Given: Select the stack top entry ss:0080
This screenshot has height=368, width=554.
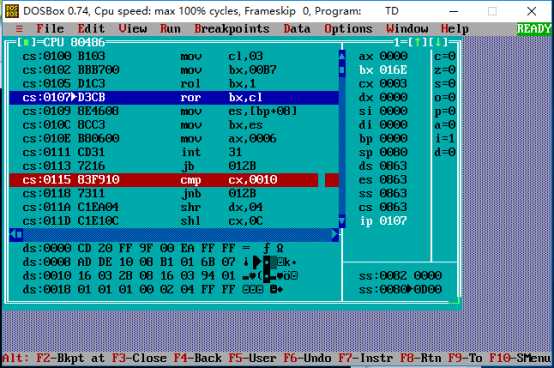Looking at the screenshot, I should click(400, 290).
